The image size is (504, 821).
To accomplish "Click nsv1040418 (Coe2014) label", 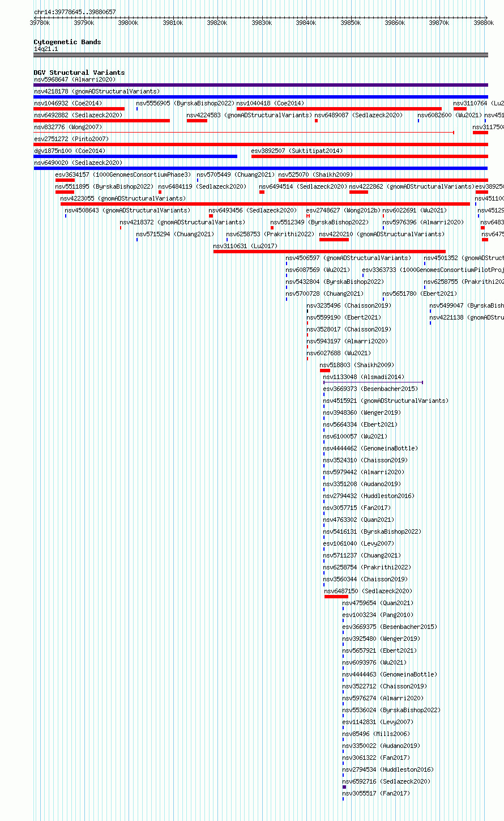I will (x=270, y=103).
